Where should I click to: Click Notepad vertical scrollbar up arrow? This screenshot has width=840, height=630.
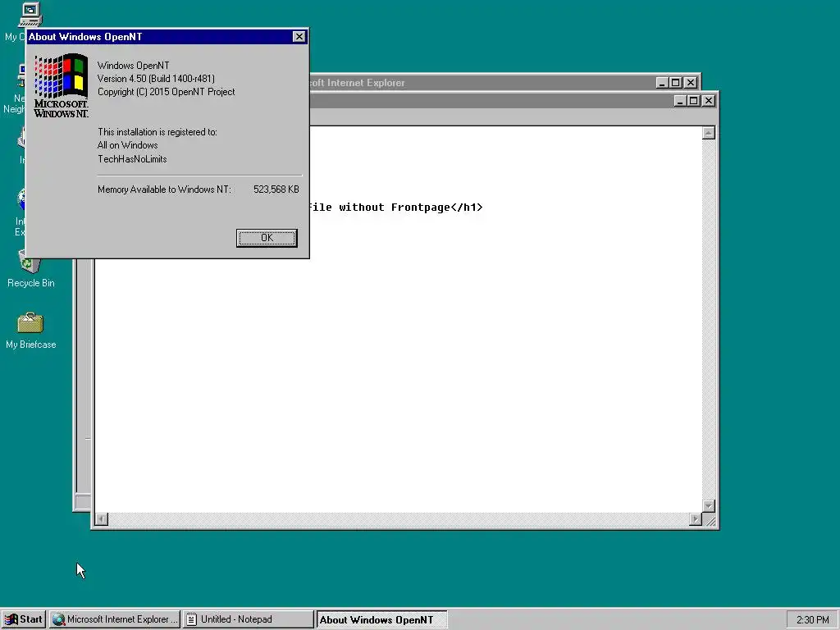(709, 133)
